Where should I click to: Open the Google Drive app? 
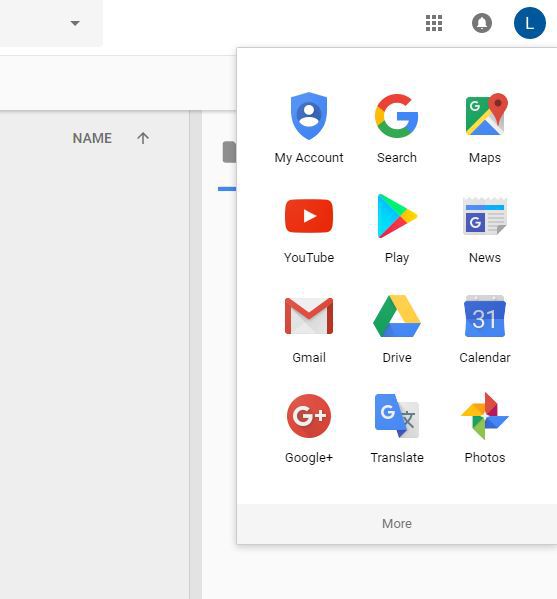[x=397, y=329]
